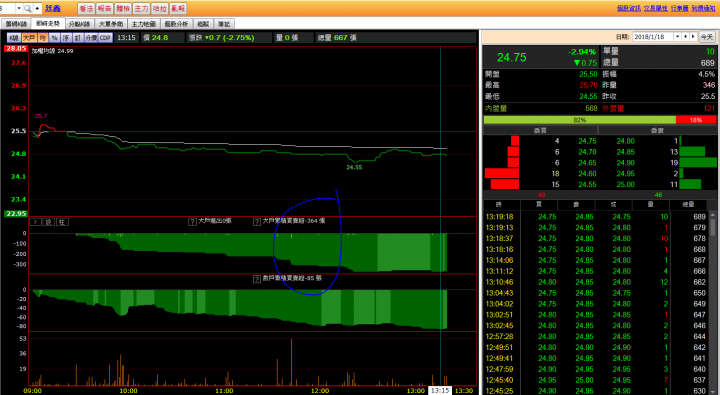Viewport: 720px width, 395px height.
Task: Switch to the 分點K線 tab
Action: pos(79,24)
